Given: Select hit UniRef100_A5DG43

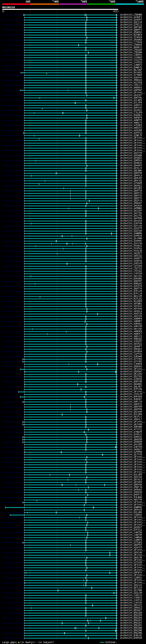Looking at the screenshot, I should coord(131,80).
